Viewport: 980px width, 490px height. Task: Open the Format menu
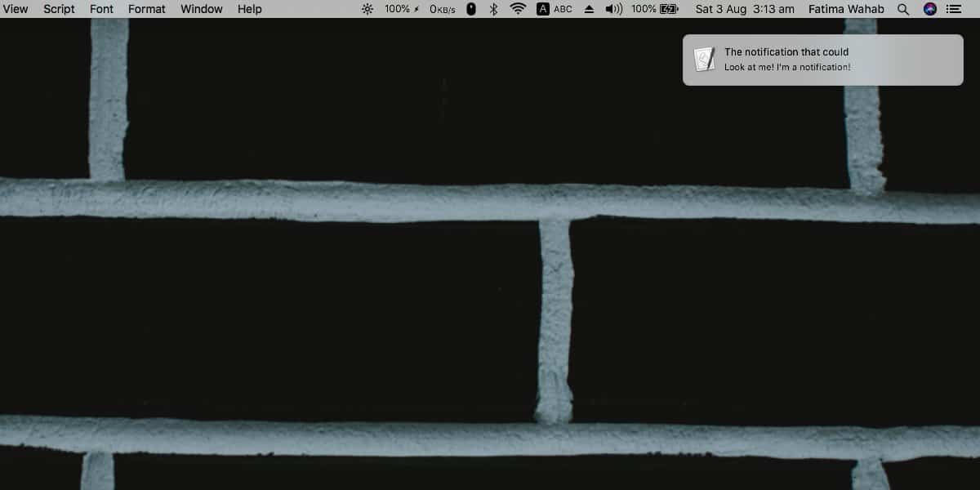pos(146,9)
